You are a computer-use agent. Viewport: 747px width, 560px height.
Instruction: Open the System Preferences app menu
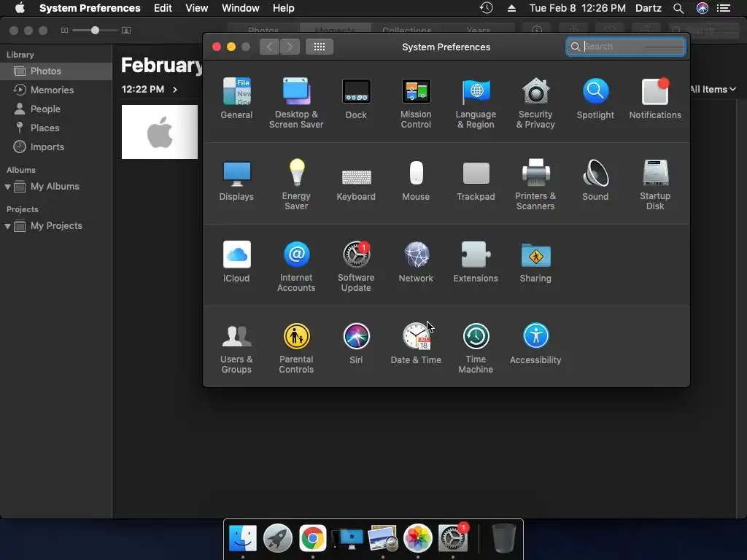(90, 8)
